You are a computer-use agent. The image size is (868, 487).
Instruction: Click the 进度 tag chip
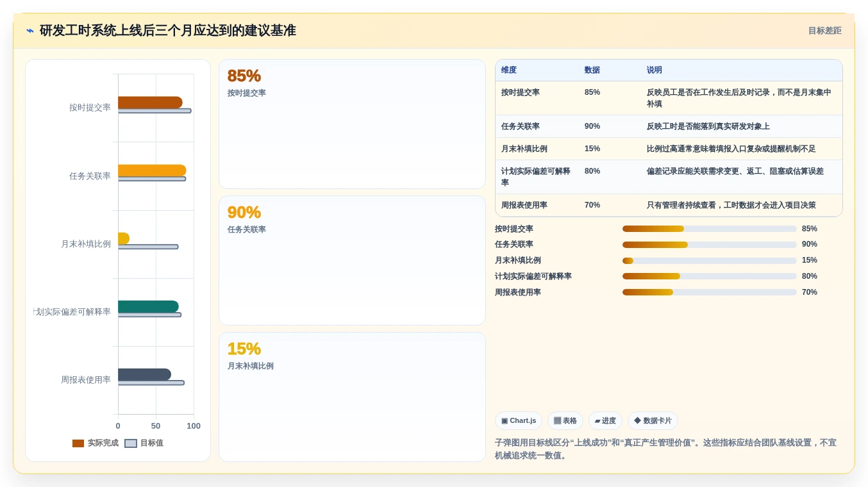[x=605, y=421]
